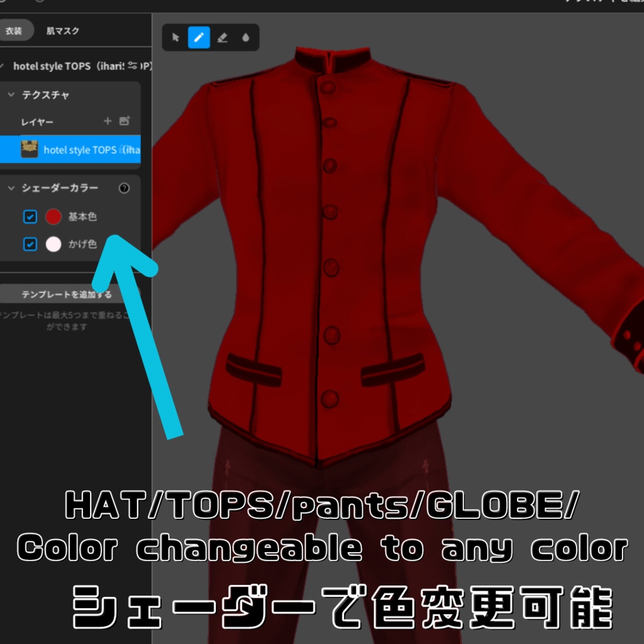
Task: Select the eraser tool
Action: point(222,38)
